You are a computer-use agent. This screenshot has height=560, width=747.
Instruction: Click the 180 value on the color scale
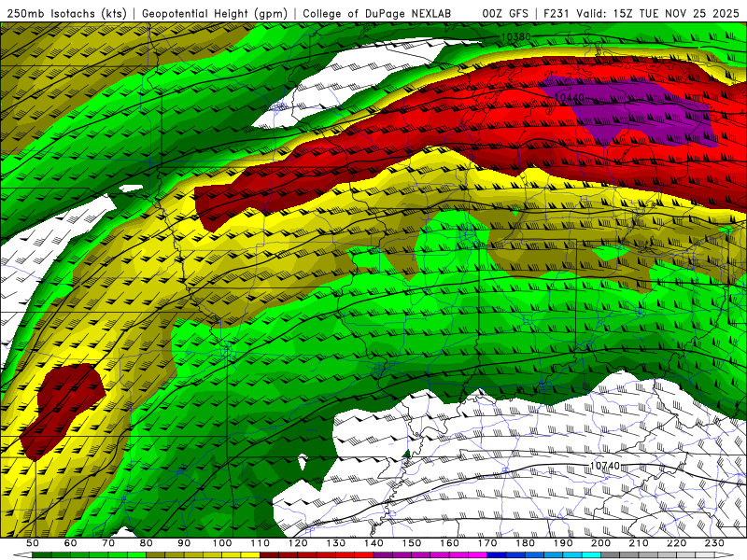525,543
